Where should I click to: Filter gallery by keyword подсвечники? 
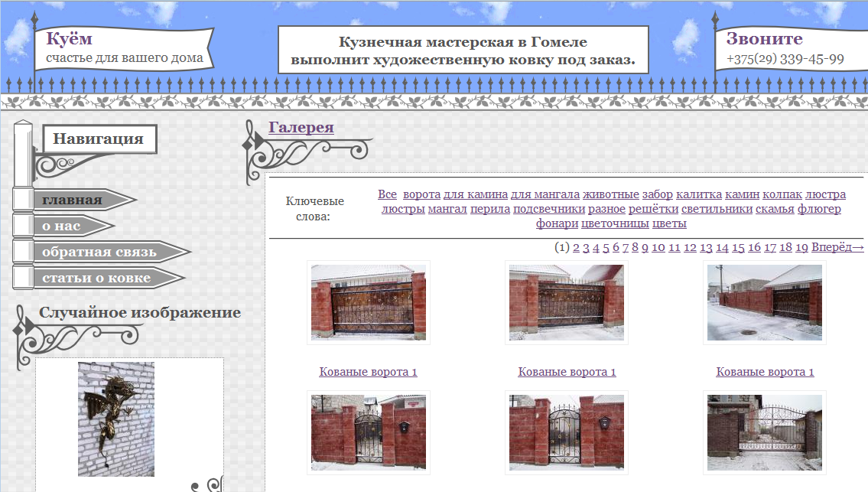(x=549, y=209)
